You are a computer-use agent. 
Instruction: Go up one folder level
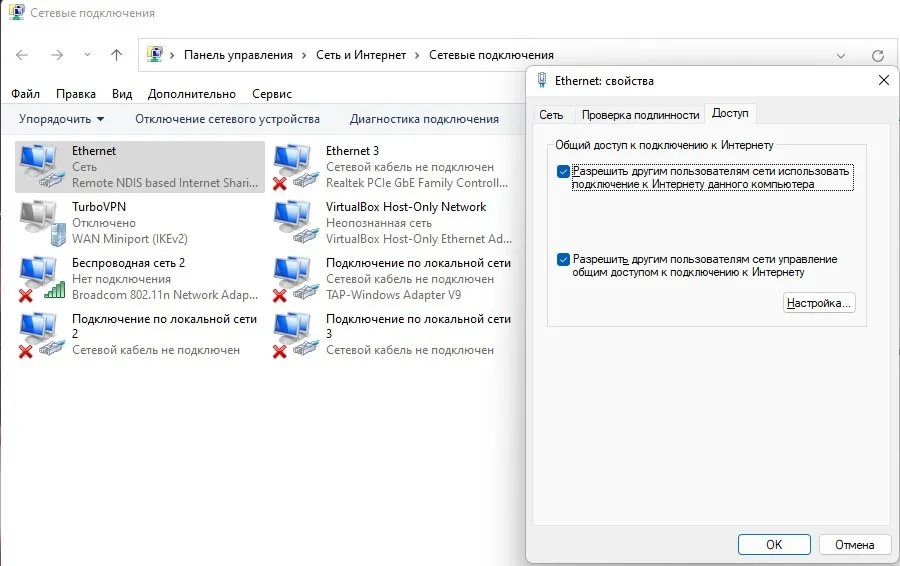[x=117, y=55]
